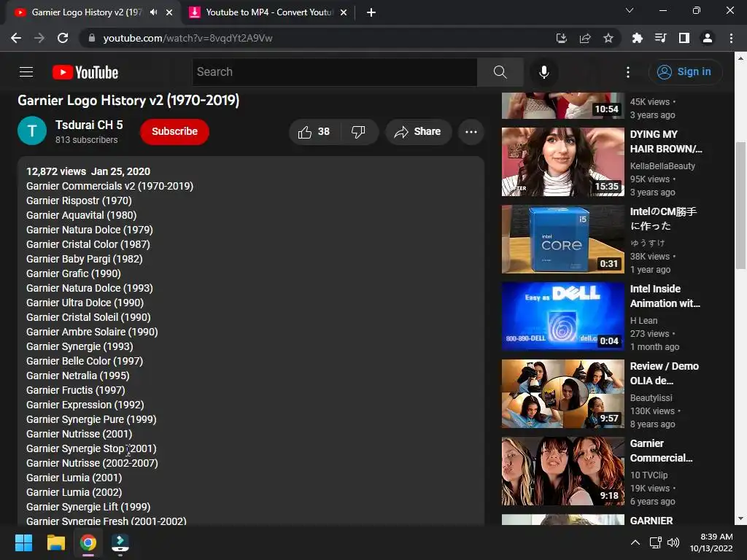Click 12,872 views Jan 25, 2020 text
747x560 pixels.
(88, 171)
